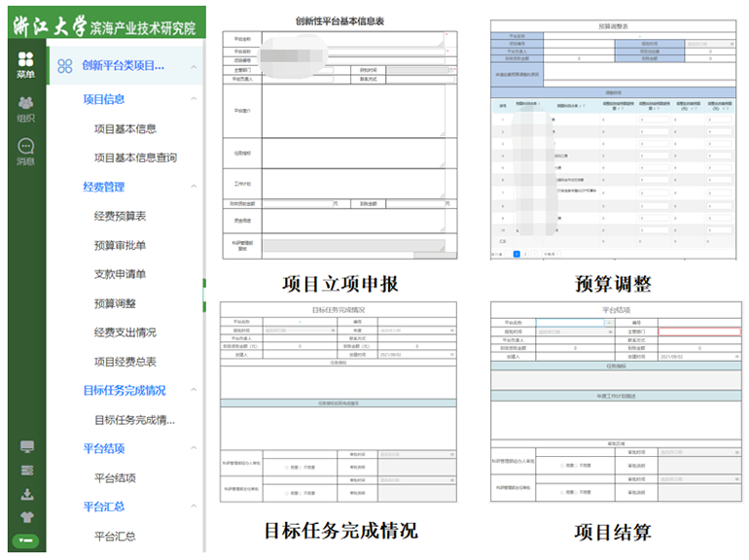Collapse the blue 平台汇总 section chevron

point(194,507)
